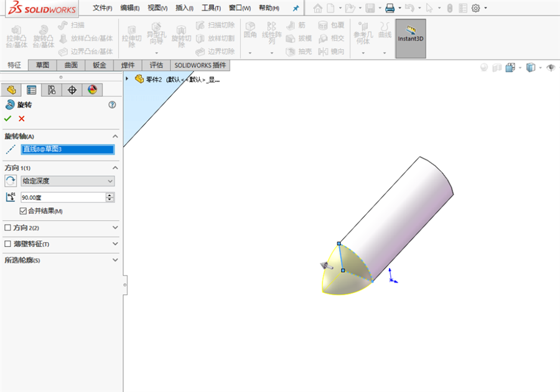Select the 扫描 sweep tool

tap(71, 25)
